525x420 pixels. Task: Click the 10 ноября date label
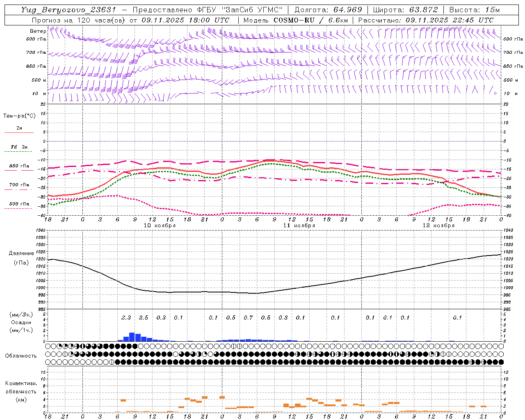click(160, 226)
